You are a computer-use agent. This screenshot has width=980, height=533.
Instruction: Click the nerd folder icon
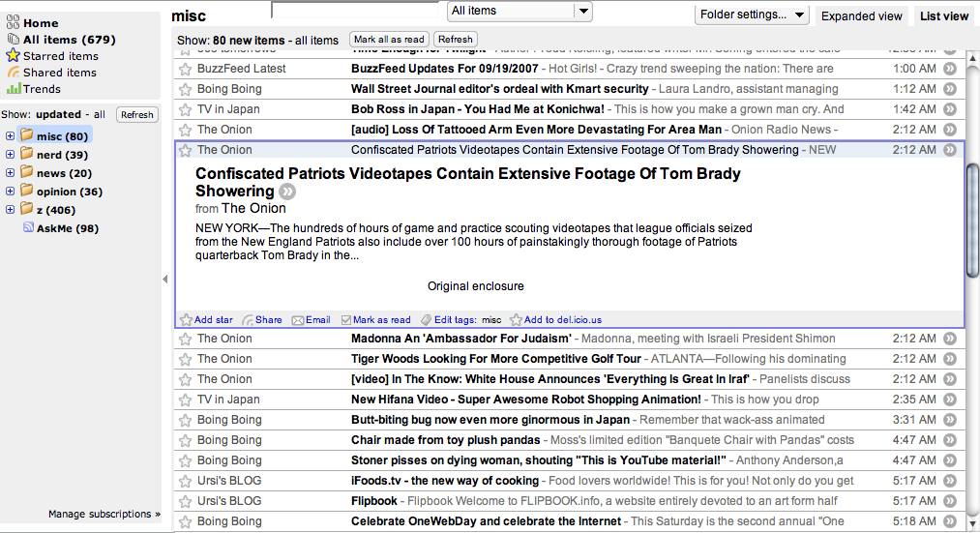26,154
